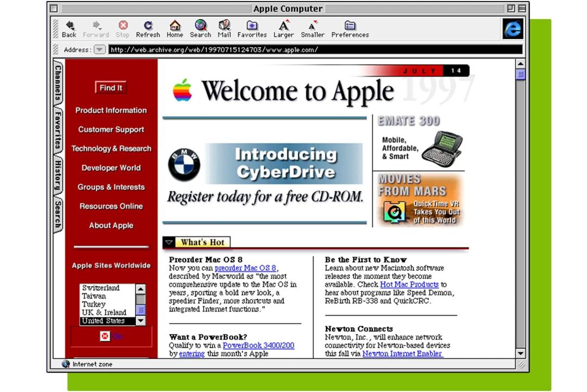Click the Internet zone globe icon

[66, 364]
